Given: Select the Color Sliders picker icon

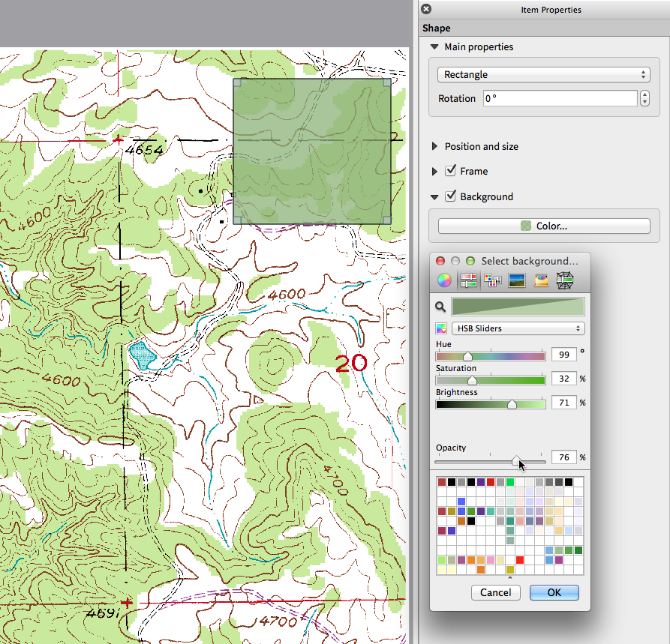Looking at the screenshot, I should 469,281.
